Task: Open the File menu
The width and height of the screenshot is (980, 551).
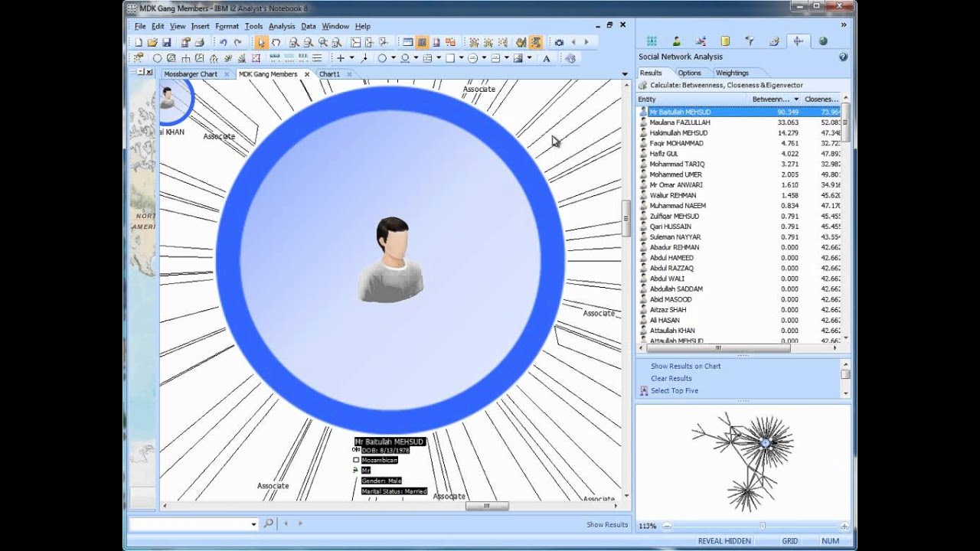Action: 140,26
